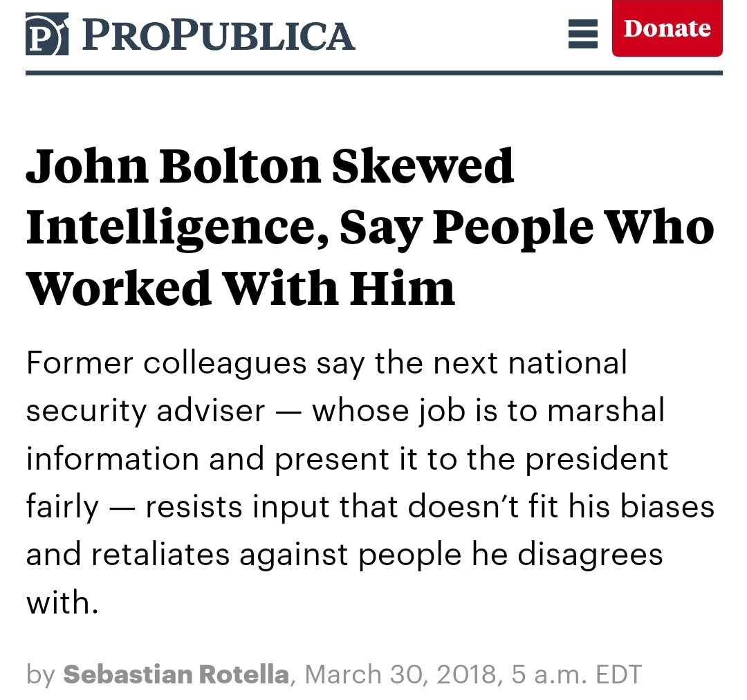Open the hamburger navigation menu
The height and width of the screenshot is (700, 747).
click(582, 33)
